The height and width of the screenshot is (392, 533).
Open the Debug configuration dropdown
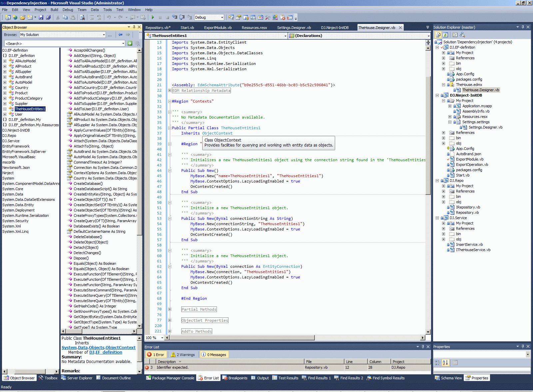(222, 17)
